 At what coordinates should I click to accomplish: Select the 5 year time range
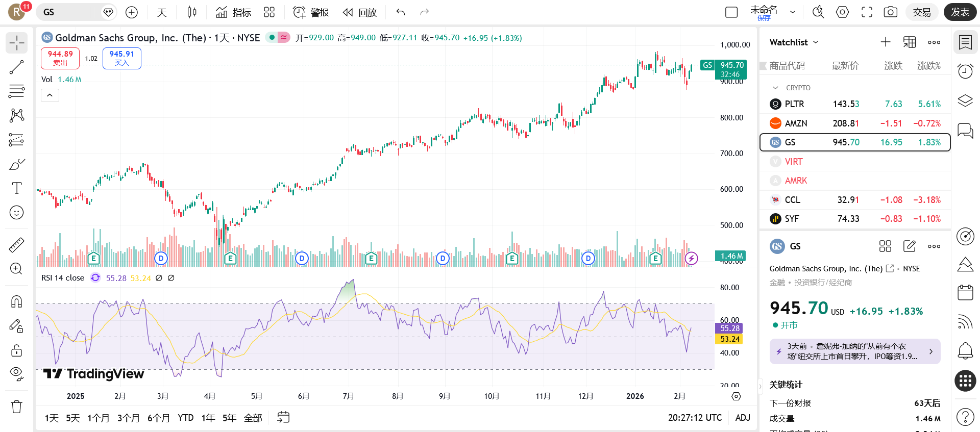(x=229, y=418)
